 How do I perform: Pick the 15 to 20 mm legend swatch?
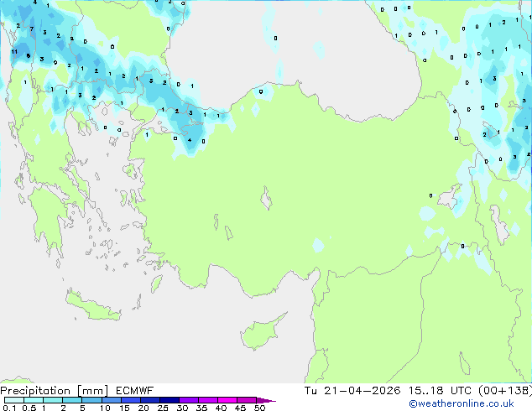coord(130,400)
